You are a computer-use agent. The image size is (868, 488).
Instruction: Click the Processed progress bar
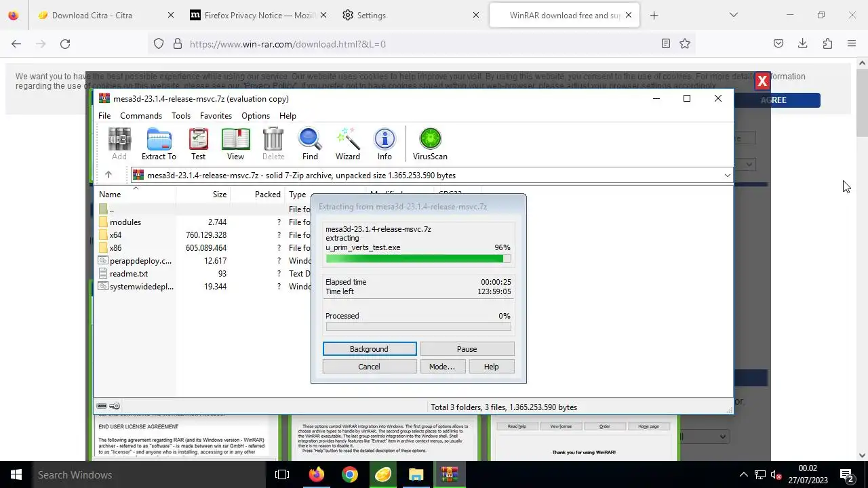pyautogui.click(x=418, y=327)
